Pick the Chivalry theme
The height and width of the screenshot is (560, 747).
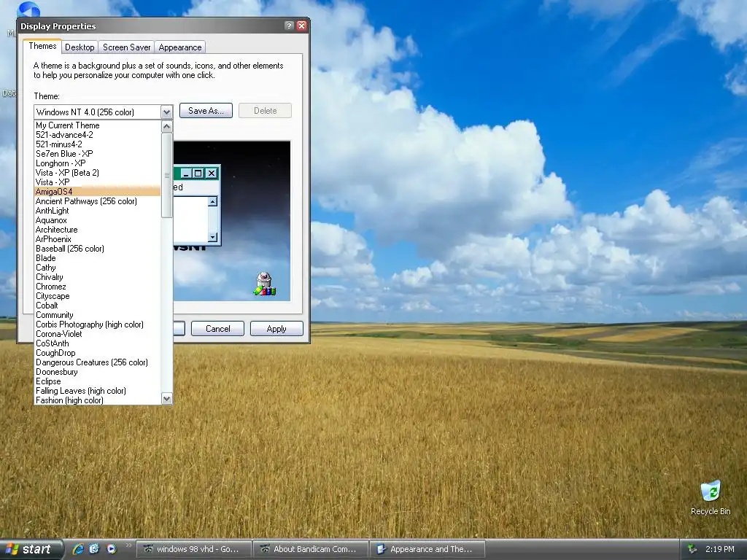(97, 277)
